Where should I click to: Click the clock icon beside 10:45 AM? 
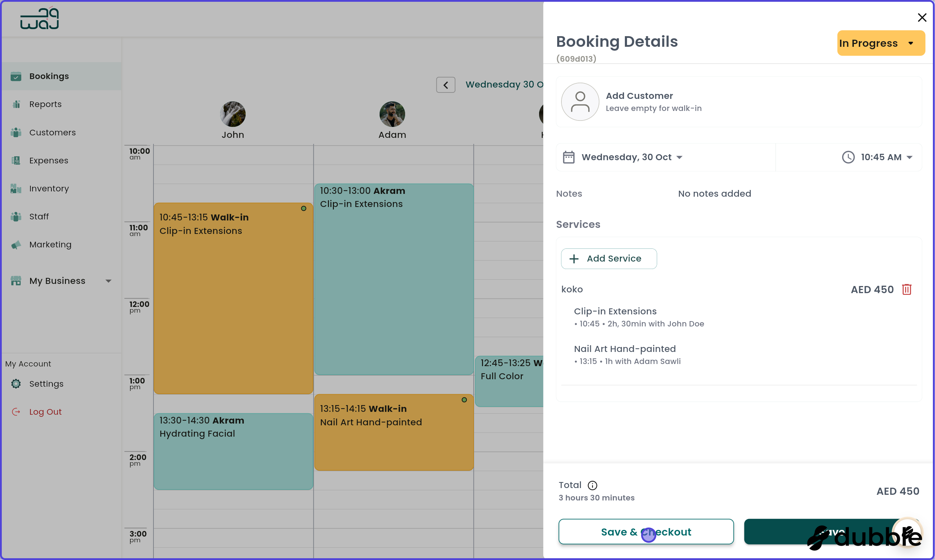pos(848,157)
